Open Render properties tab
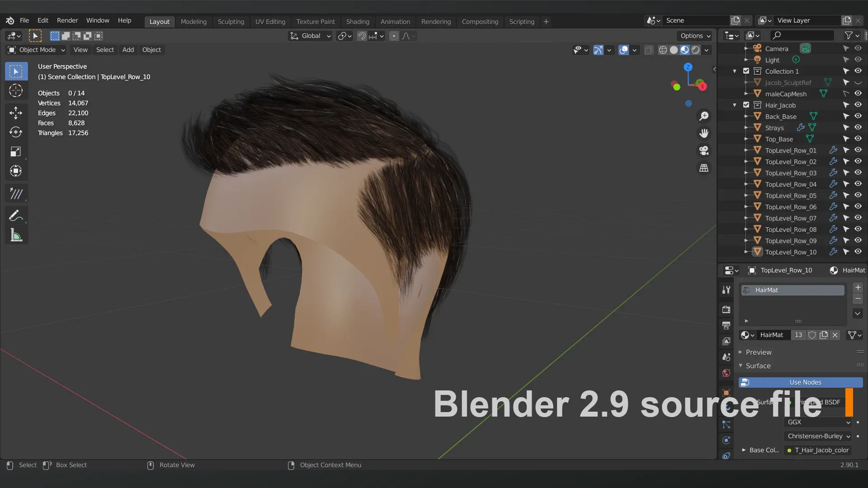This screenshot has height=488, width=868. [726, 310]
